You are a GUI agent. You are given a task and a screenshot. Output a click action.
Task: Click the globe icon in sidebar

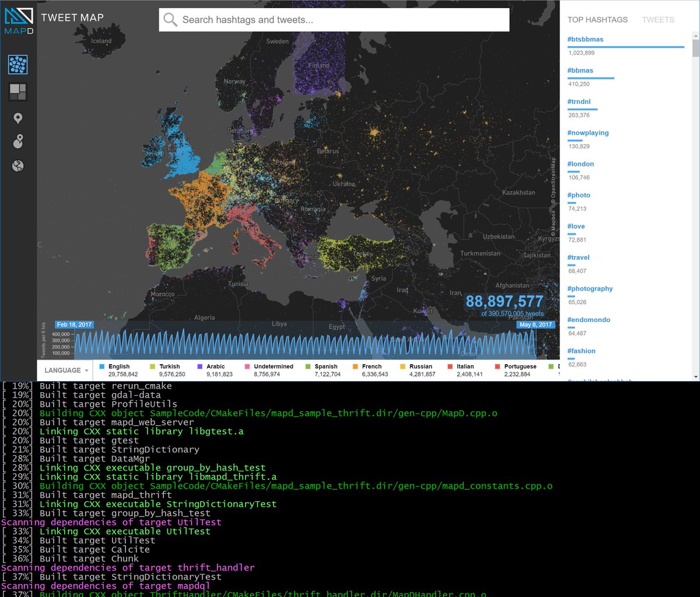click(x=18, y=166)
